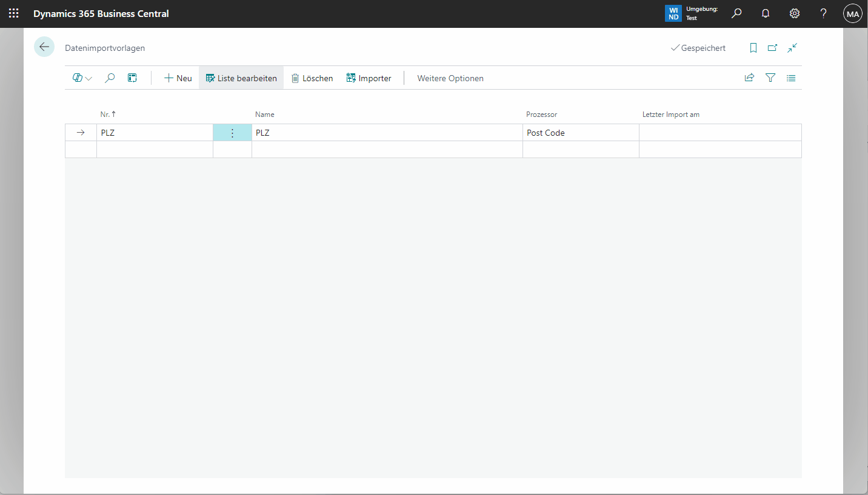Viewport: 868px width, 495px height.
Task: Click the list search magnifier icon
Action: pos(110,78)
